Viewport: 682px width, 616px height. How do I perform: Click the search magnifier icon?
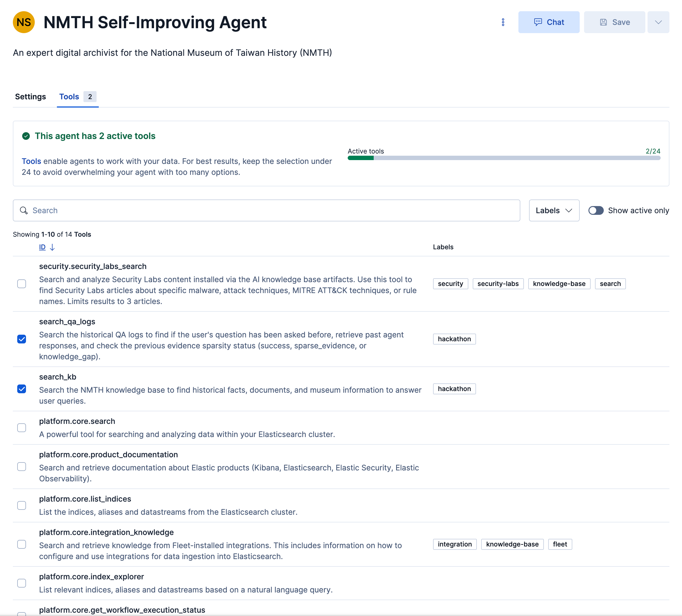tap(24, 210)
